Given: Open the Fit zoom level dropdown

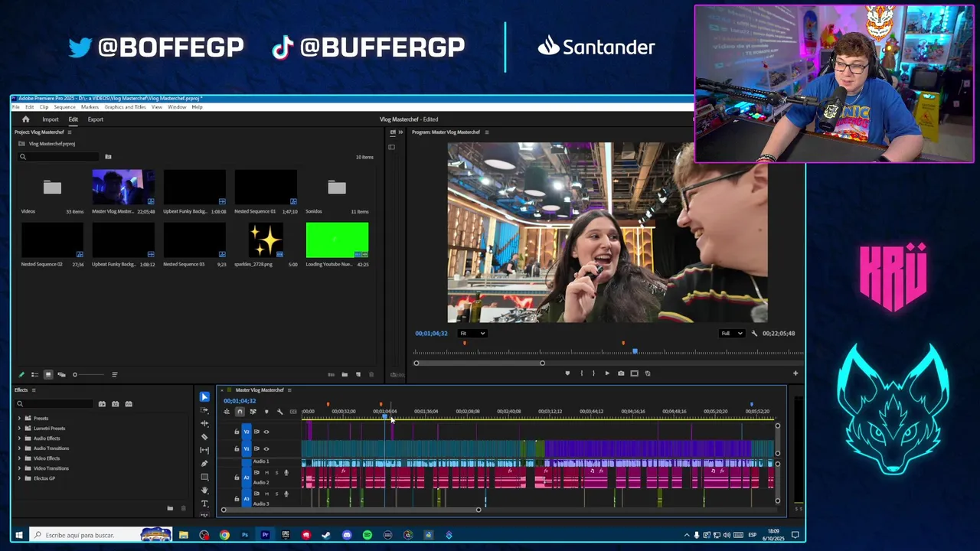Looking at the screenshot, I should (x=472, y=334).
